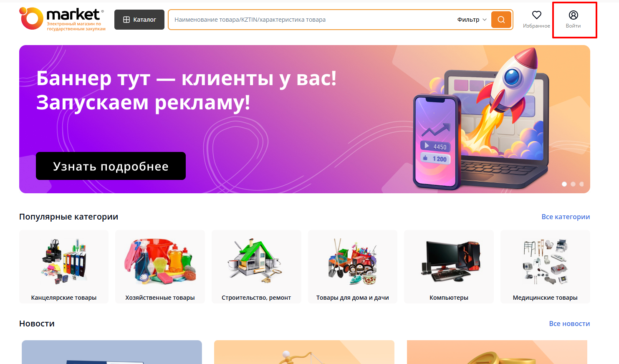Viewport: 619px width, 364px height.
Task: Select Компьютеры category tile
Action: [x=449, y=267]
